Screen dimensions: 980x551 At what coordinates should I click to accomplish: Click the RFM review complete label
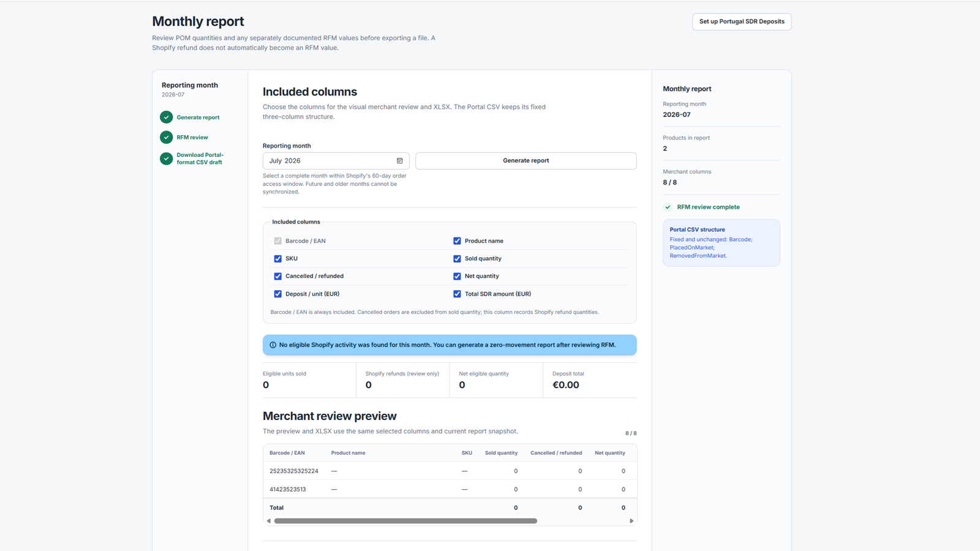pyautogui.click(x=708, y=207)
